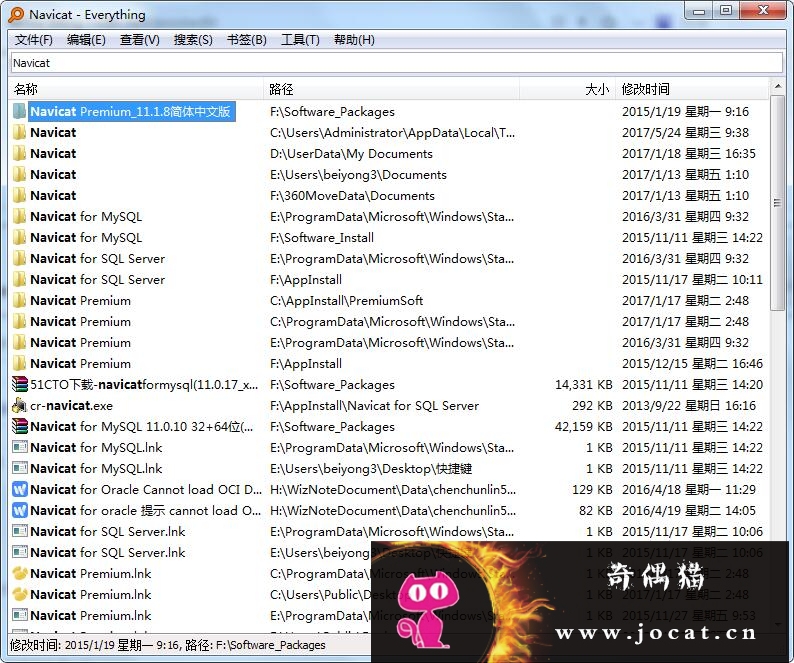Viewport: 794px width, 663px height.
Task: Click shortcut icon of Navicat Premium.lnk in E:\ProgramData
Action: coord(19,616)
